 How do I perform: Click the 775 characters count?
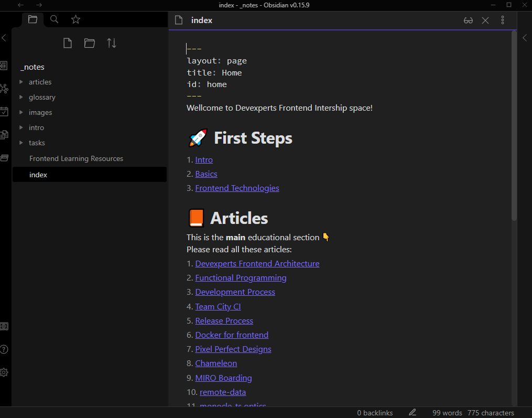pos(491,413)
